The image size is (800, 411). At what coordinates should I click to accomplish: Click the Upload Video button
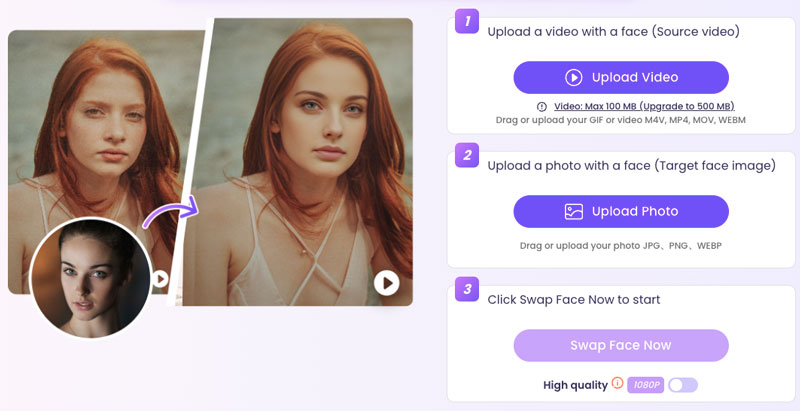[x=621, y=78]
